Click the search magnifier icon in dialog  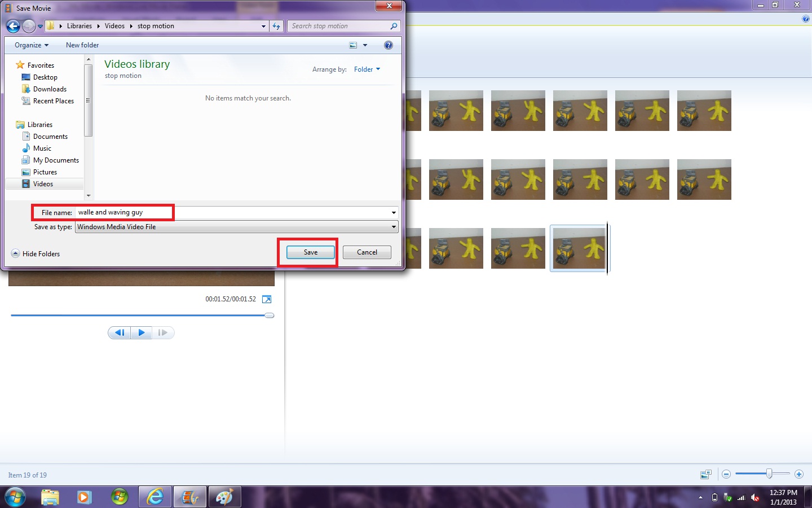tap(394, 26)
